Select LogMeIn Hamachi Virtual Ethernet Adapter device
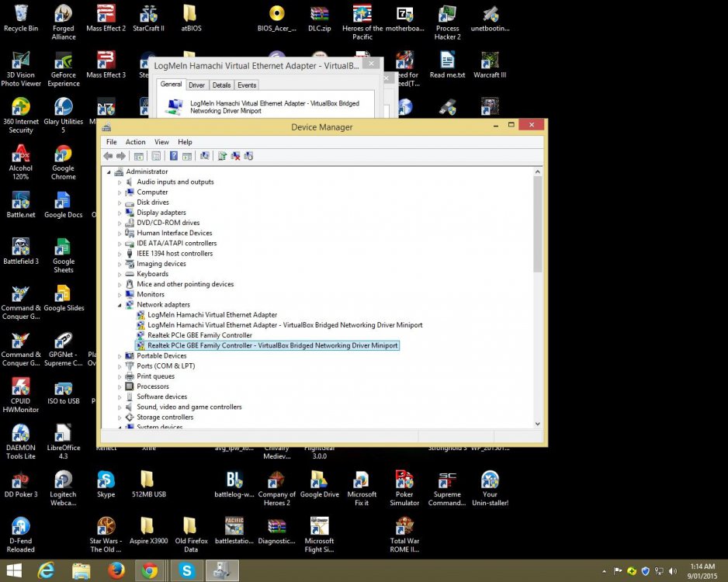This screenshot has width=728, height=582. [212, 315]
